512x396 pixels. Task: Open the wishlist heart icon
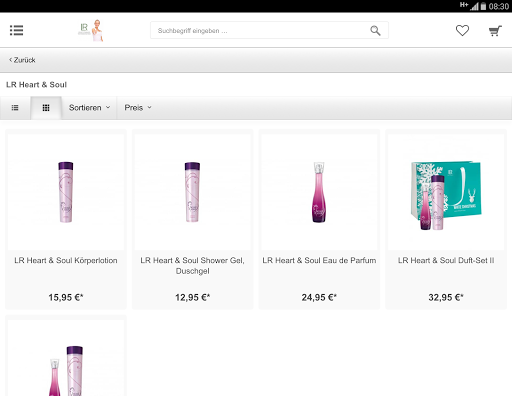tap(462, 30)
